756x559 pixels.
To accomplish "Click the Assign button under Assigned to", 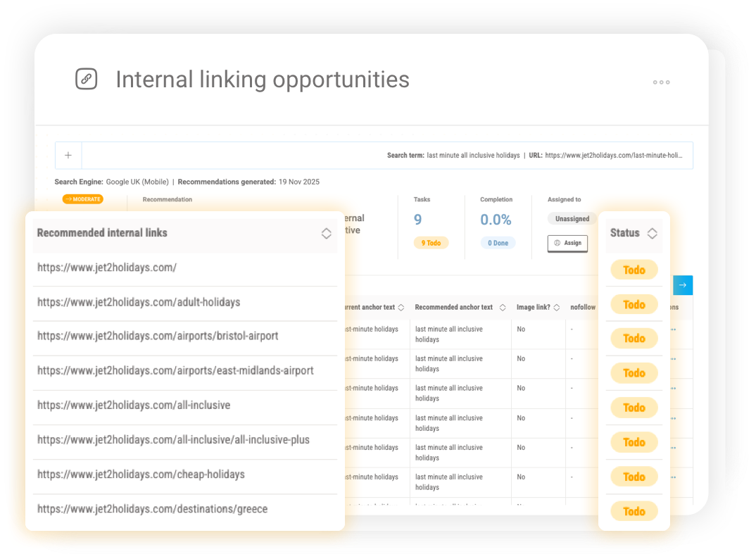I will 567,243.
